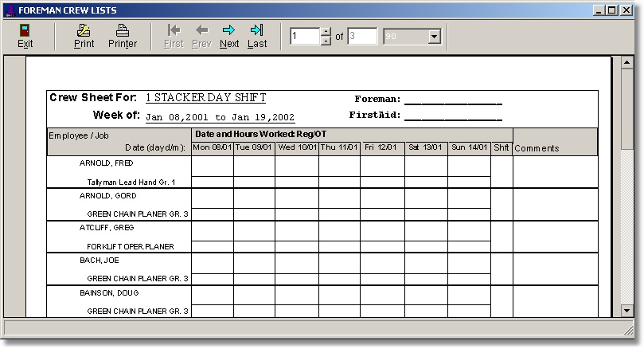Decrease page number with spinner down arrow
This screenshot has width=644, height=349.
[325, 41]
